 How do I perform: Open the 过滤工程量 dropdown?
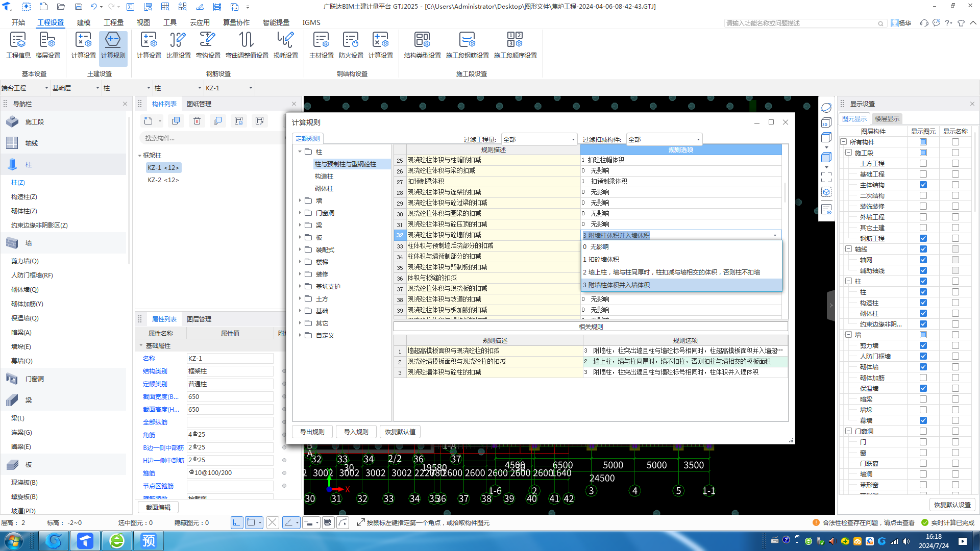tap(539, 139)
